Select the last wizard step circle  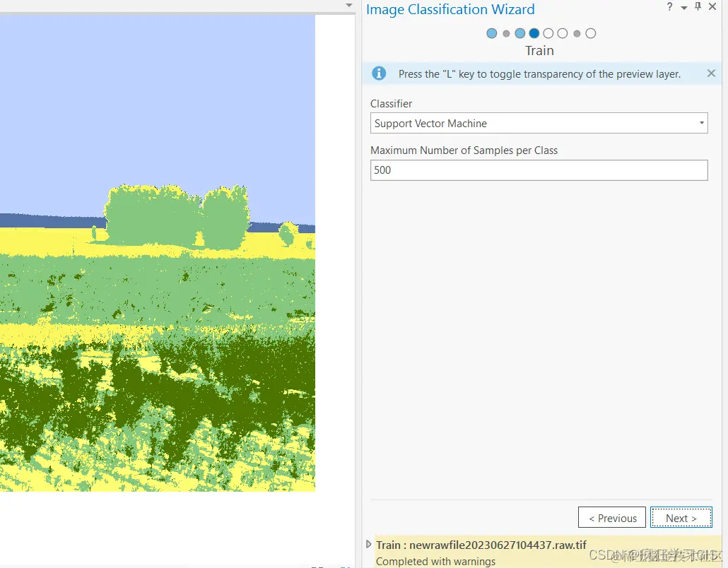pyautogui.click(x=591, y=33)
